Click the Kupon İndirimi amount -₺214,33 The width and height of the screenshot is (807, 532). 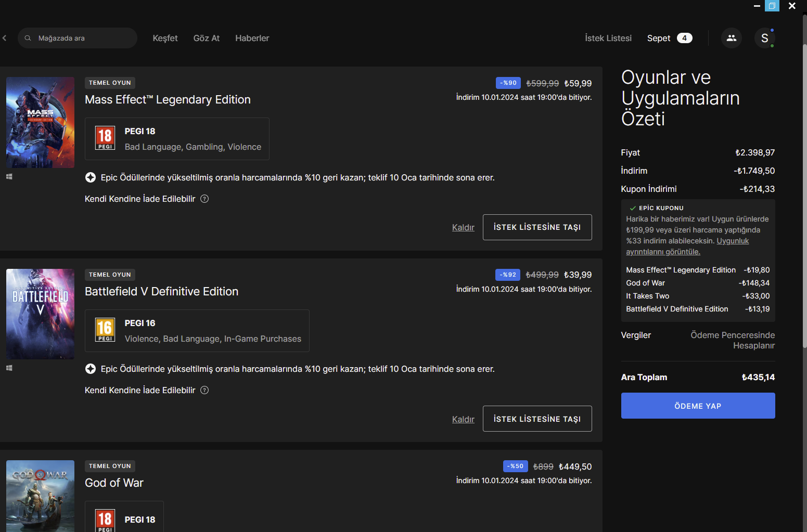tap(758, 189)
